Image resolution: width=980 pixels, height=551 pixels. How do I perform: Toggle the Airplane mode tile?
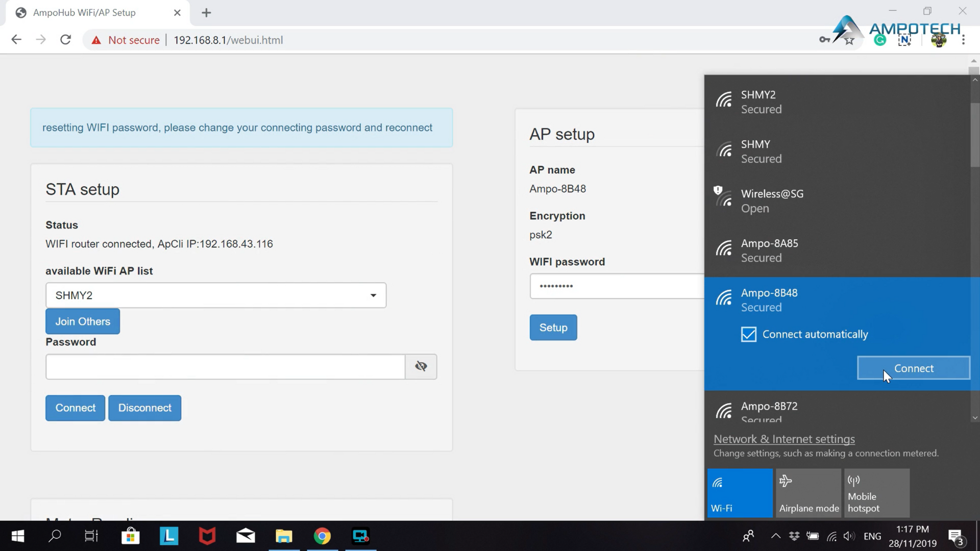point(808,493)
